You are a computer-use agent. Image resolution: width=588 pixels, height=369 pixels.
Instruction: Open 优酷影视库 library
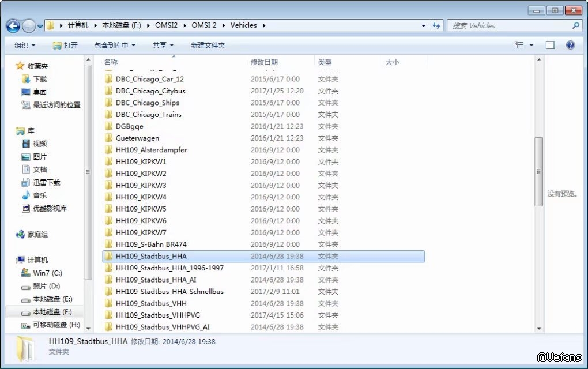tap(50, 208)
